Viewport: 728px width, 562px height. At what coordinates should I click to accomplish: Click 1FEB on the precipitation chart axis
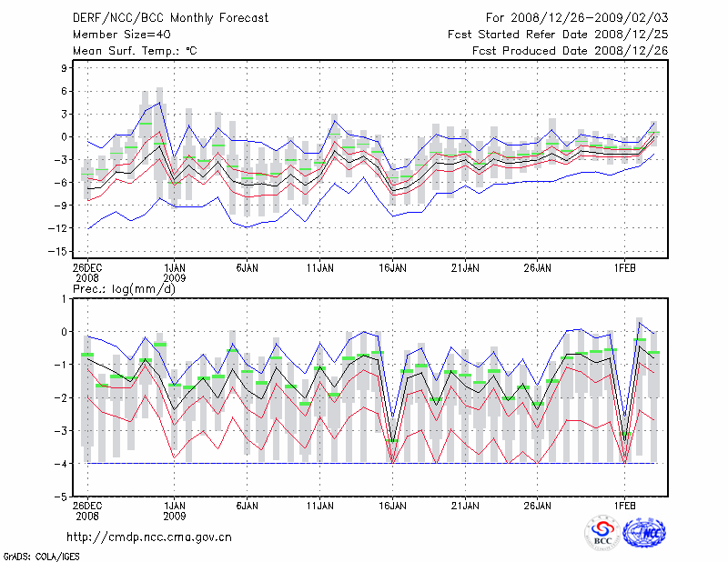[x=624, y=503]
